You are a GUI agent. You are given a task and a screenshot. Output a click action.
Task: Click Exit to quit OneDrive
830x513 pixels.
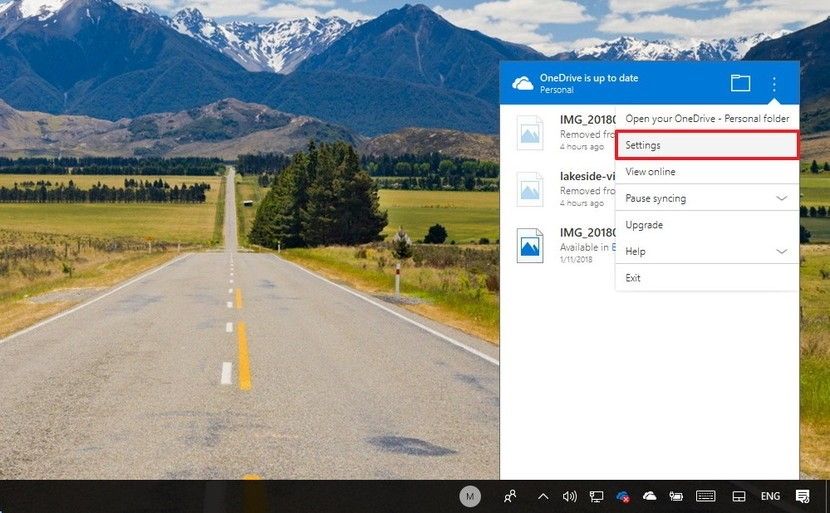633,278
